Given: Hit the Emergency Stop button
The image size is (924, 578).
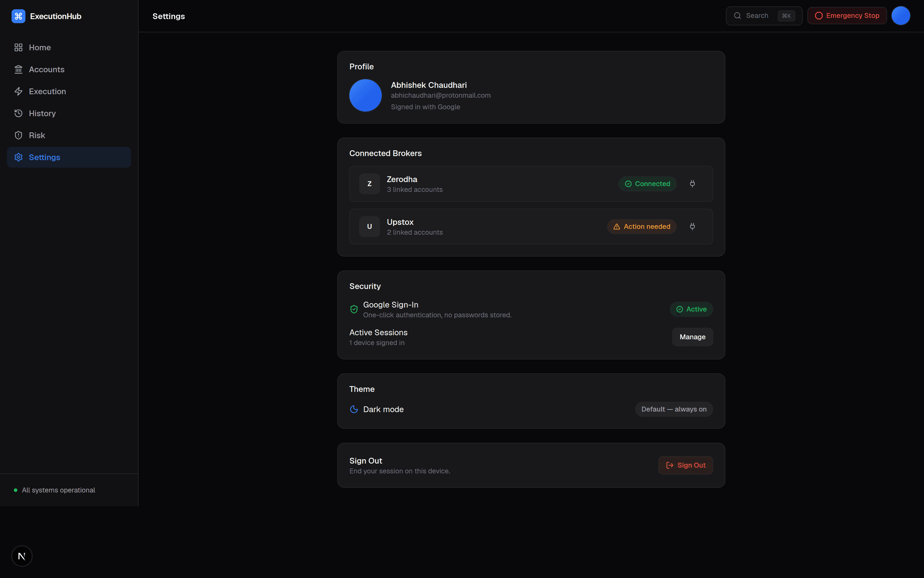Looking at the screenshot, I should pos(847,16).
